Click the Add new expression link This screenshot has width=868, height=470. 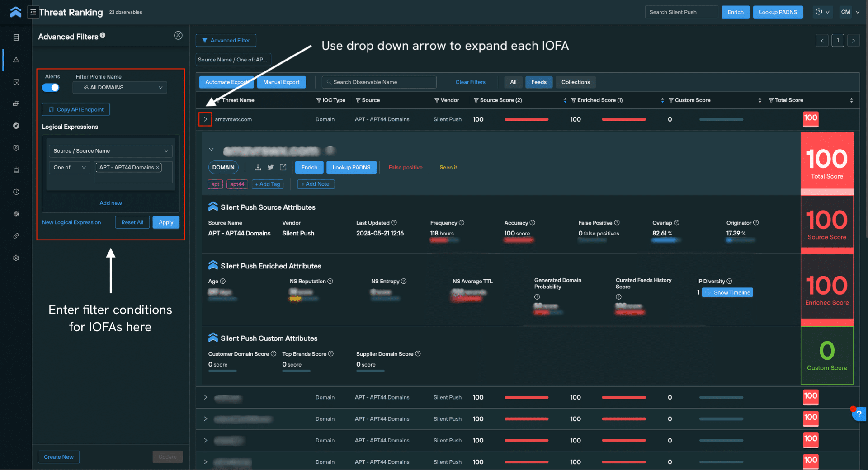point(111,203)
